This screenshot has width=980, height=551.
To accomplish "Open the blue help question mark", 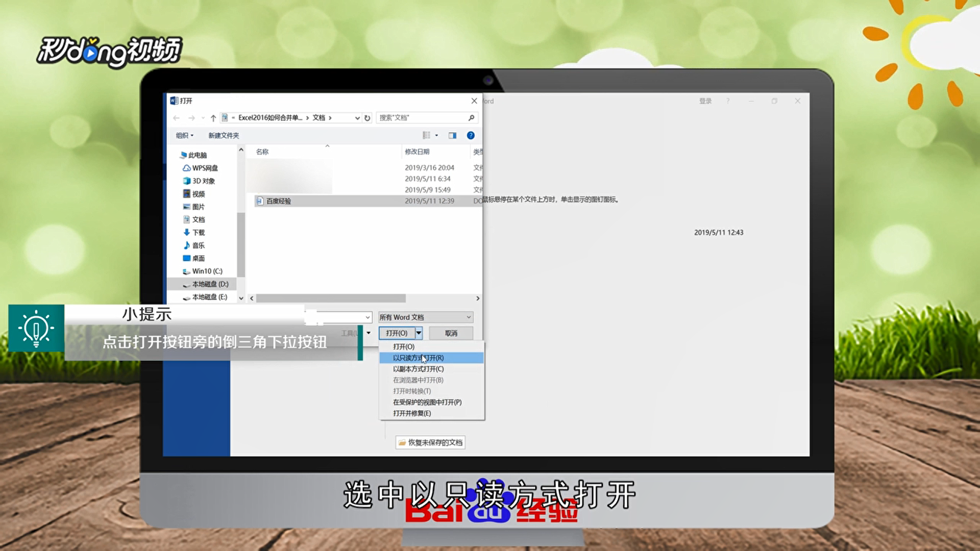I will 471,135.
